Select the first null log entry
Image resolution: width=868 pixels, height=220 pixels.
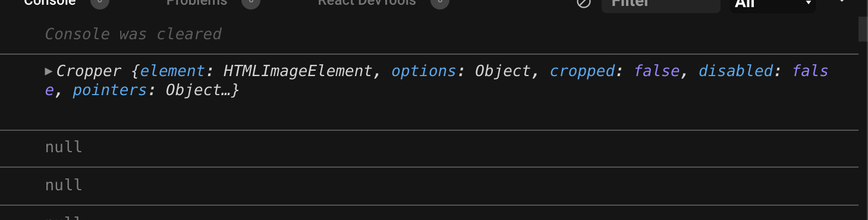(429, 147)
